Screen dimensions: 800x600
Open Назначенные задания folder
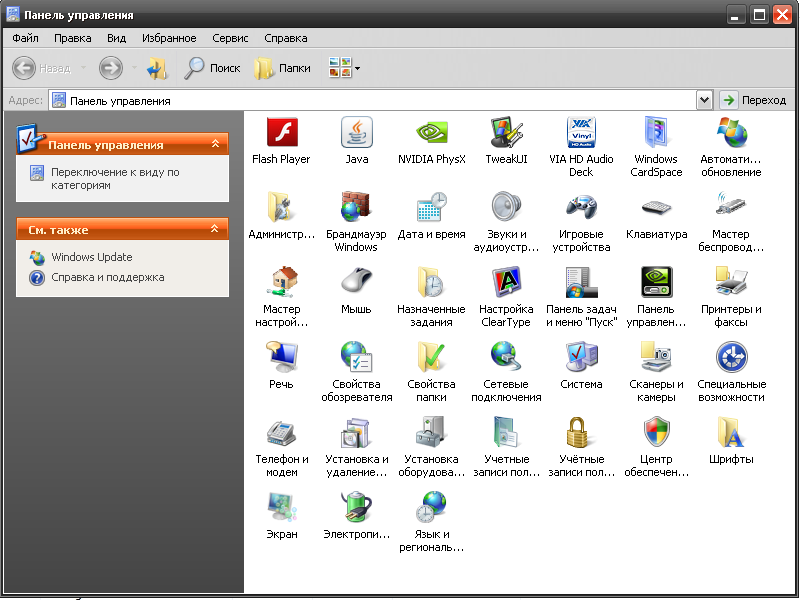432,297
